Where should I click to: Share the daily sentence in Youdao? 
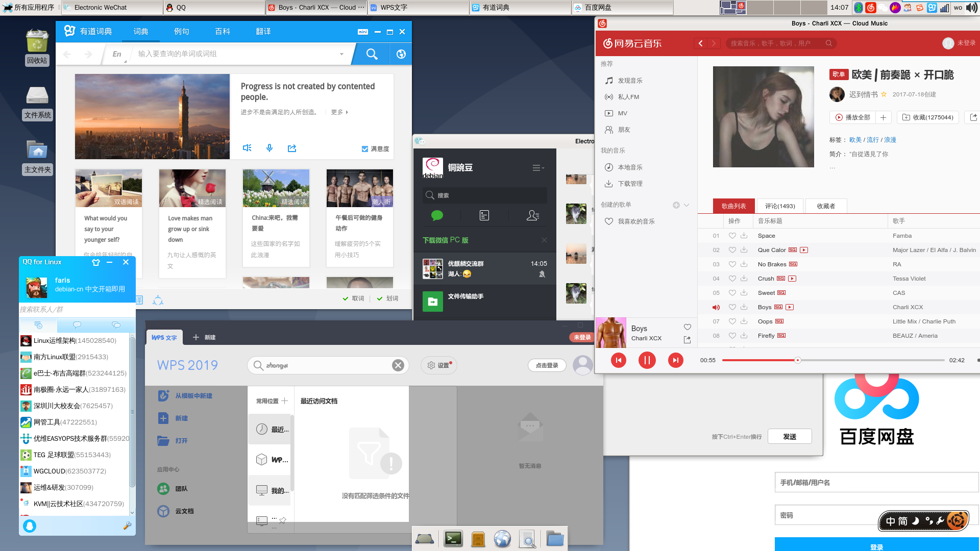click(292, 148)
